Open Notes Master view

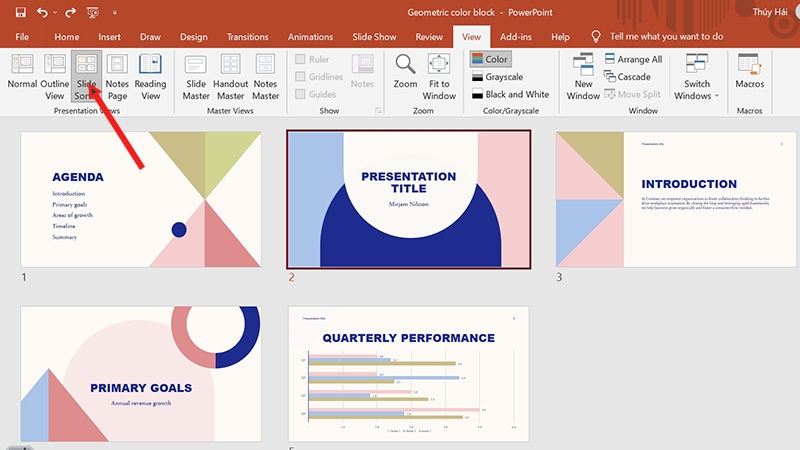265,76
